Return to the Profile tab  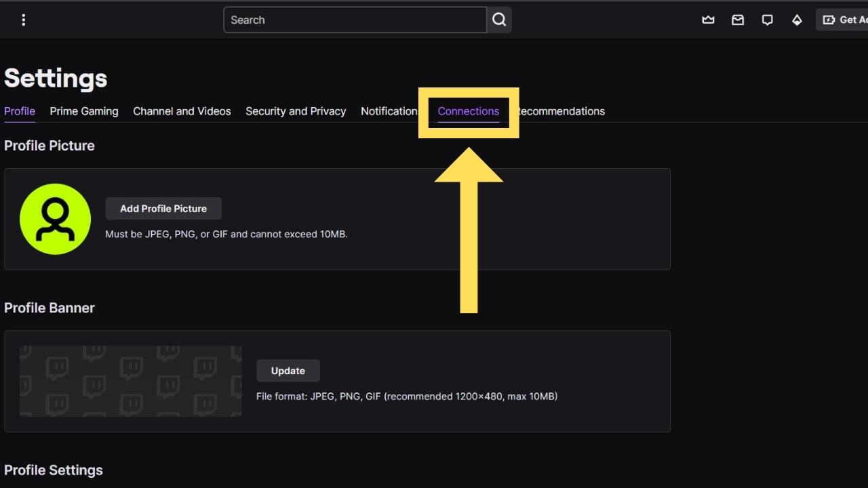(x=19, y=111)
